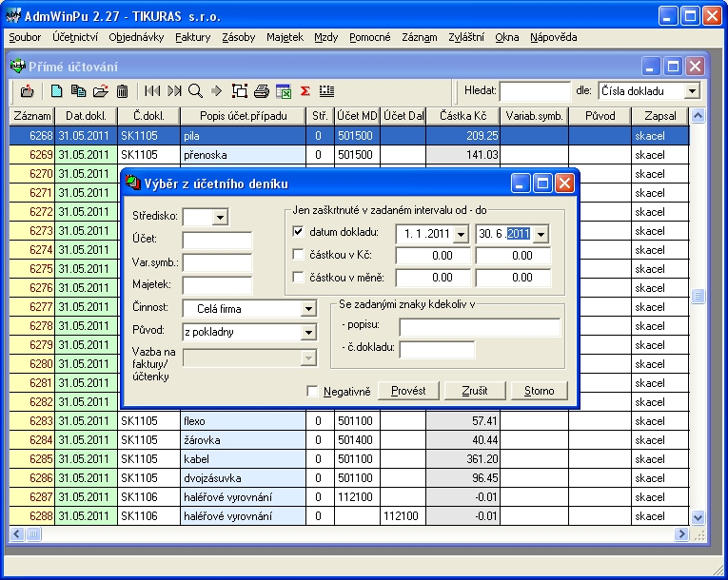Click the popisu text field
Image resolution: width=728 pixels, height=580 pixels.
coord(480,327)
